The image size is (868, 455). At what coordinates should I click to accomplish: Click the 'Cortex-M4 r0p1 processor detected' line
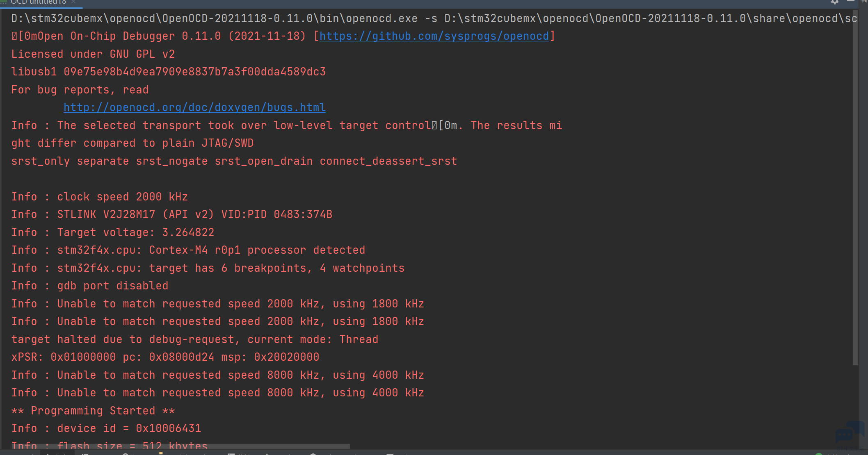188,250
